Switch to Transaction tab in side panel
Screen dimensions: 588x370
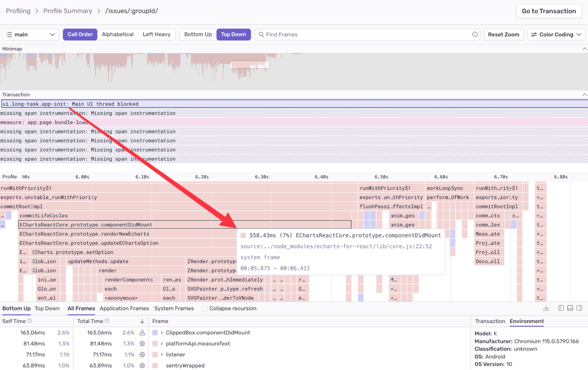pos(490,321)
